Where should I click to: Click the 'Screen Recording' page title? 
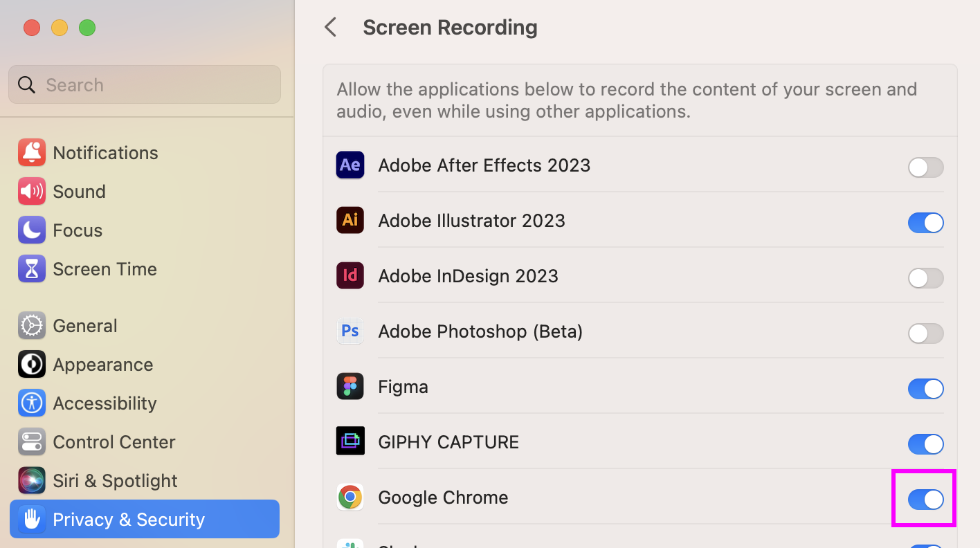point(451,28)
